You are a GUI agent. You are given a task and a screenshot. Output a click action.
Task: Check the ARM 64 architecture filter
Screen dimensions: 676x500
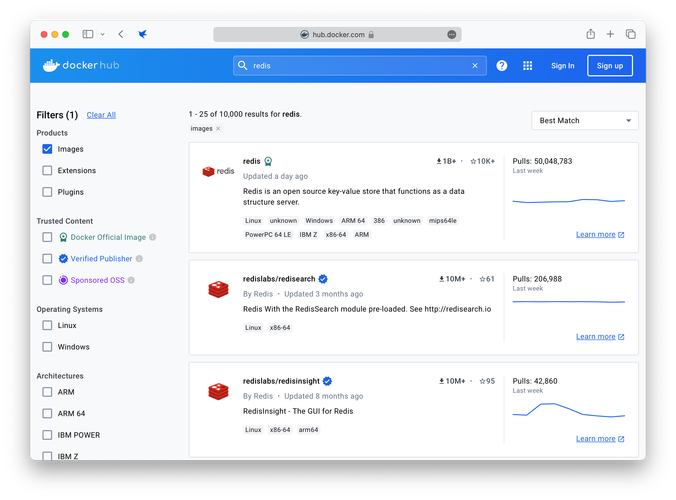point(47,414)
